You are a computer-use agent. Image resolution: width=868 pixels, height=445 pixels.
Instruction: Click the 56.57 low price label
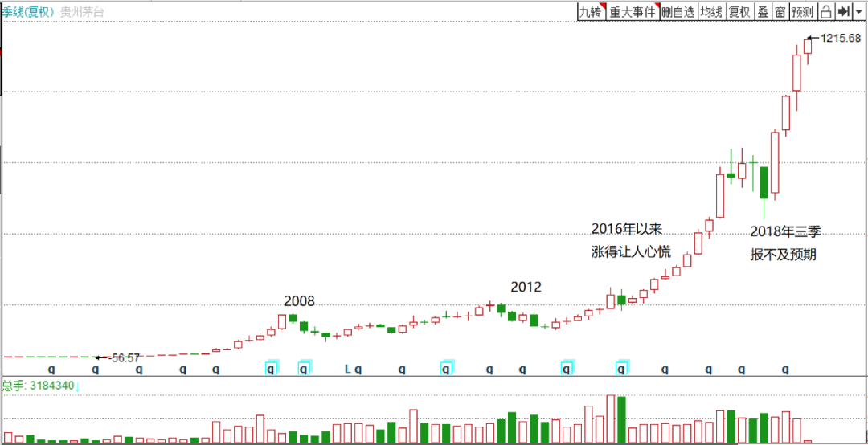125,357
